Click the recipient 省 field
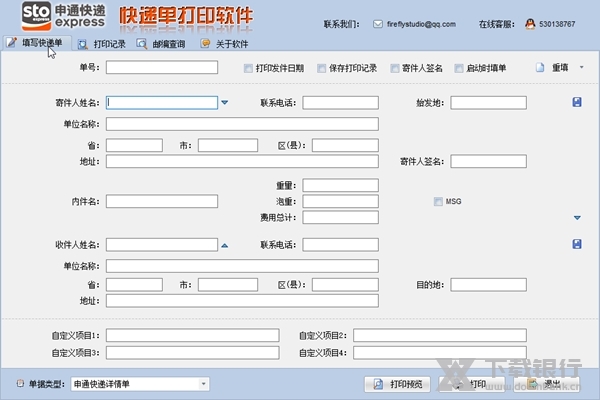The width and height of the screenshot is (600, 400). pos(134,285)
